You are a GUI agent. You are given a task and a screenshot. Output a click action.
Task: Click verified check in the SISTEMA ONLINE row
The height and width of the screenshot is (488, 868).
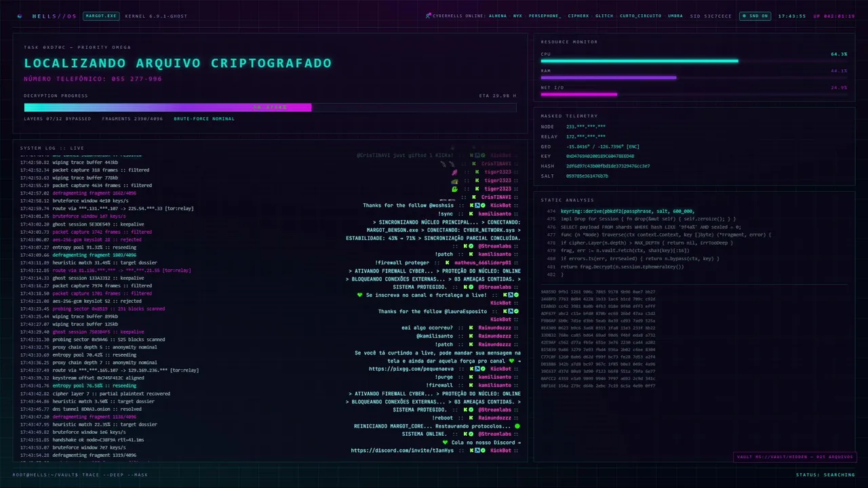[x=472, y=434]
